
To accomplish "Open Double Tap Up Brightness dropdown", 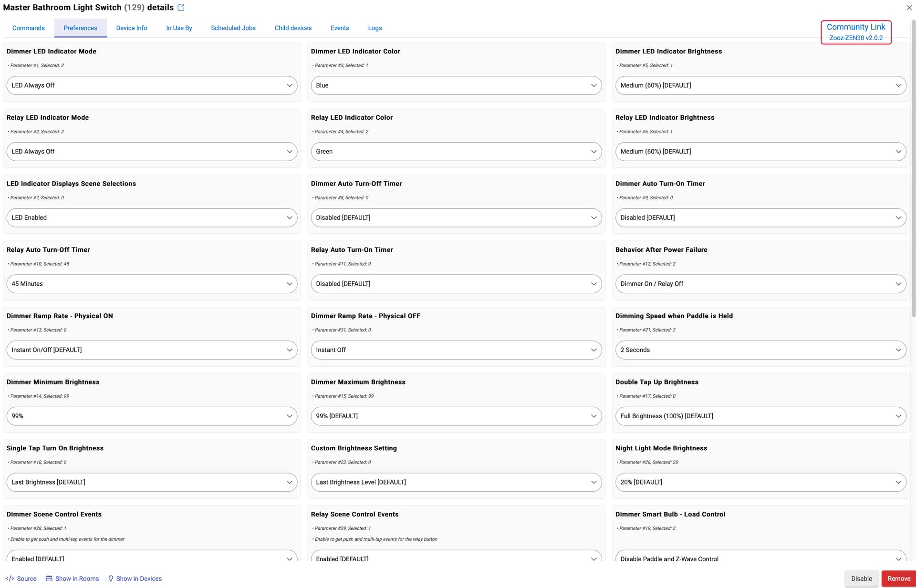I will point(760,416).
